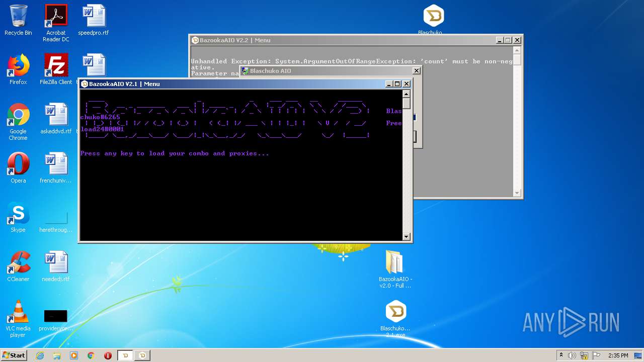Click the 'Press any key to load' prompt text

(175, 153)
